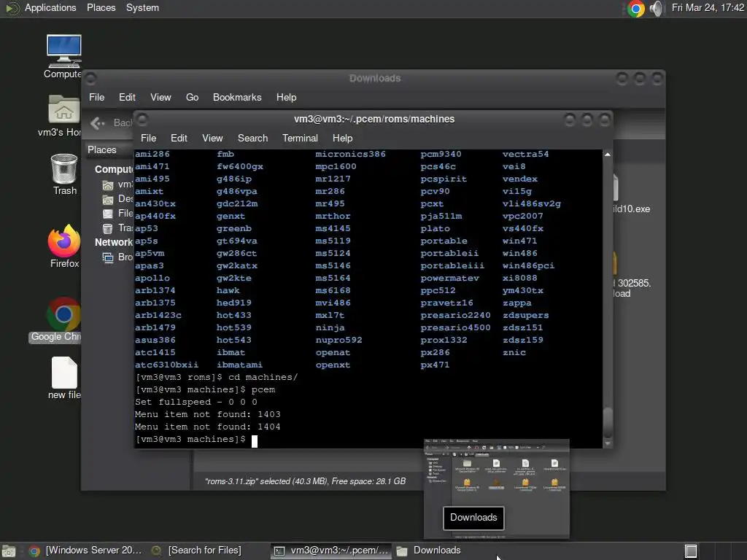Open the Applications menu in top panel
Image resolution: width=747 pixels, height=560 pixels.
point(50,7)
